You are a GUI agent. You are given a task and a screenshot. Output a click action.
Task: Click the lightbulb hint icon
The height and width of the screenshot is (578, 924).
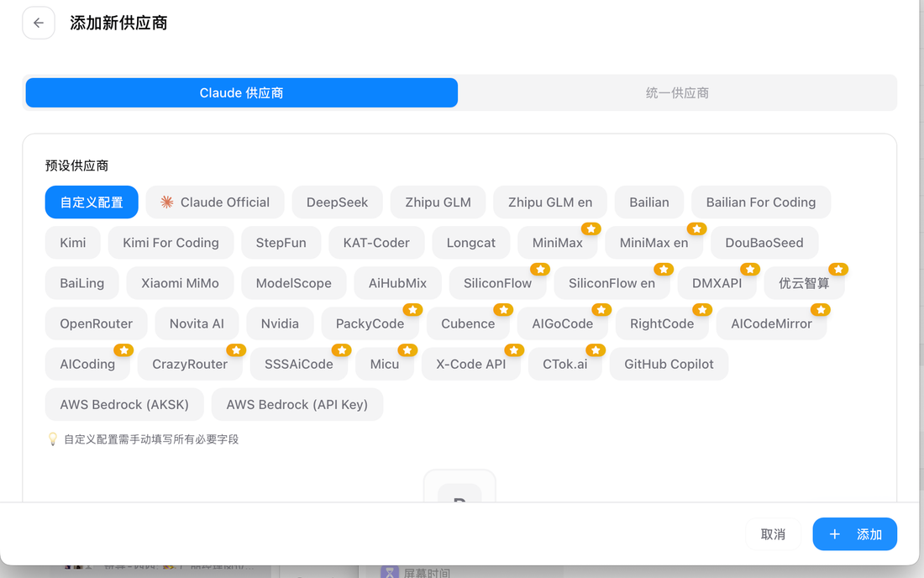[52, 439]
